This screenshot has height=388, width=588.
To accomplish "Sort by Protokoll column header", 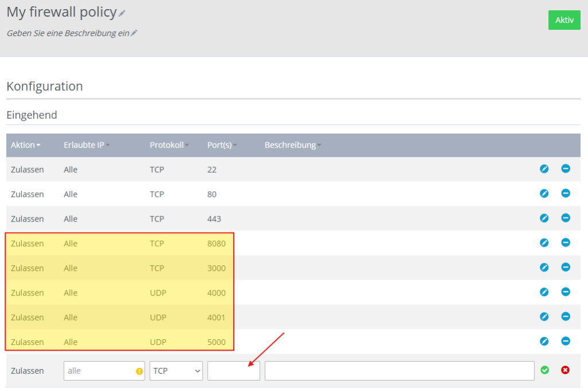I will tap(169, 145).
